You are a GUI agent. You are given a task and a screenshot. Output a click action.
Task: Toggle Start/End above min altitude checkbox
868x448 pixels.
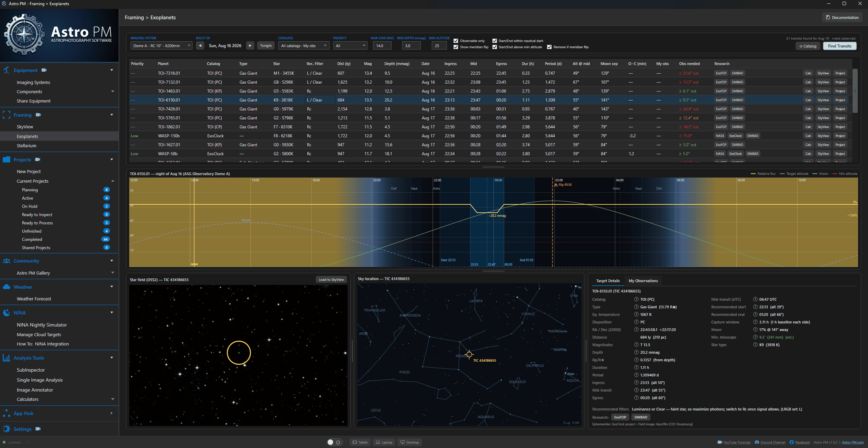[495, 47]
